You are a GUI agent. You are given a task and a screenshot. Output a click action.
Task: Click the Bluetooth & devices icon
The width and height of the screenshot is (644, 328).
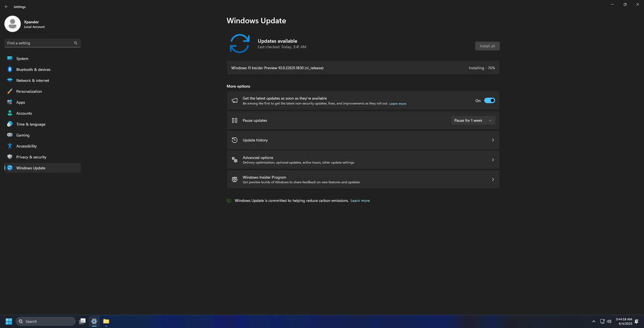[10, 70]
